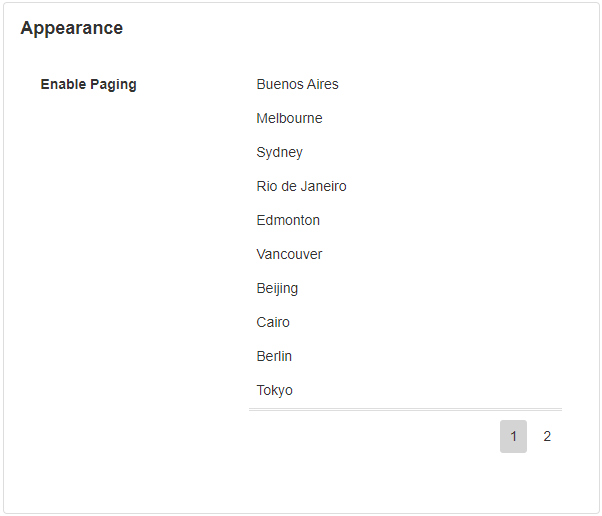Return to the first page via pager

(x=513, y=437)
